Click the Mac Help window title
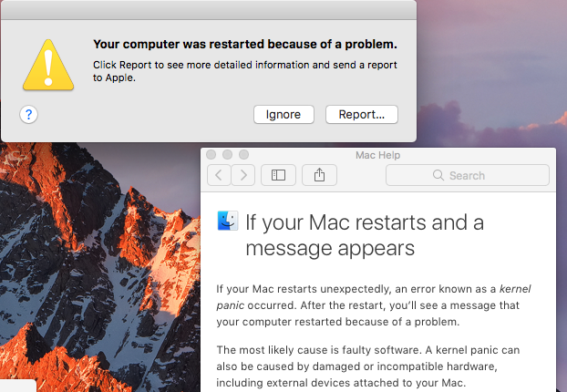Image resolution: width=567 pixels, height=392 pixels. click(377, 155)
